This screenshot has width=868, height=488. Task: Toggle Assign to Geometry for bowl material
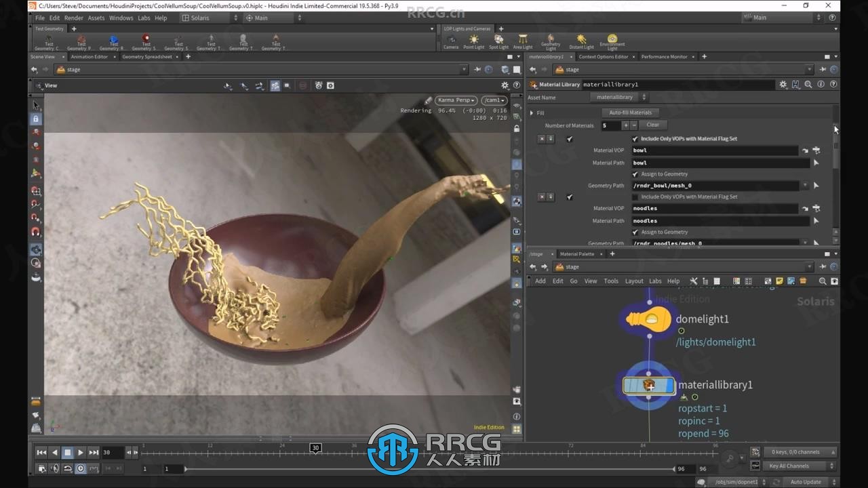point(635,174)
